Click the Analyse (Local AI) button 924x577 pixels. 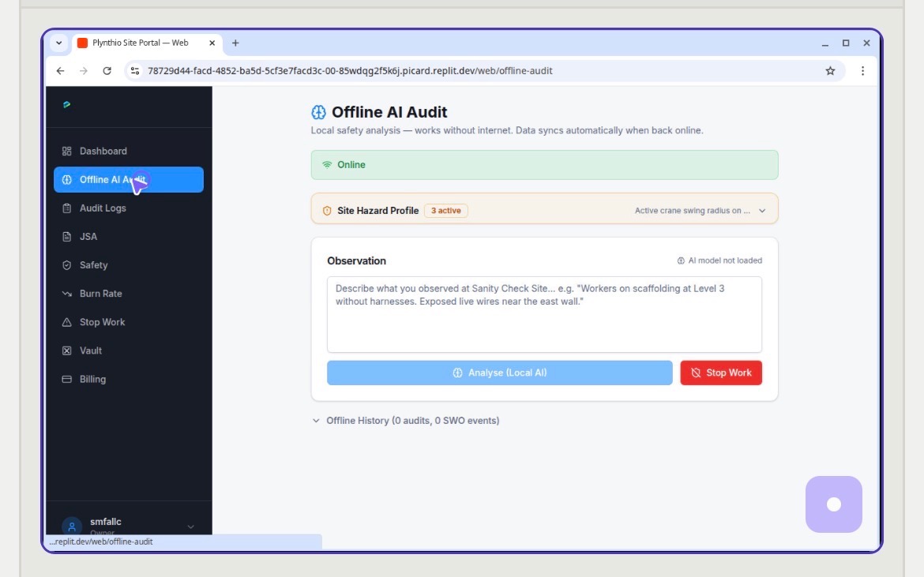coord(500,373)
